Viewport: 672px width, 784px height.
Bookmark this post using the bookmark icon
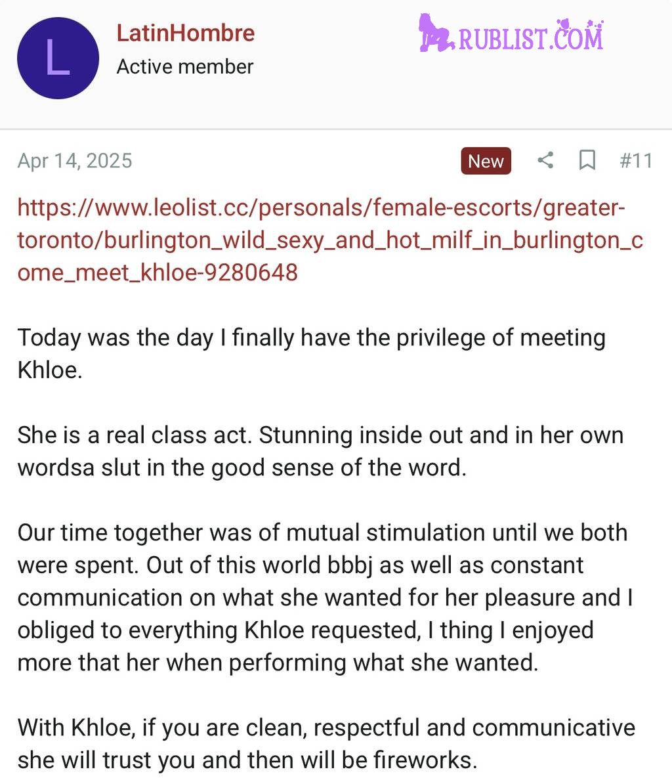[x=587, y=160]
